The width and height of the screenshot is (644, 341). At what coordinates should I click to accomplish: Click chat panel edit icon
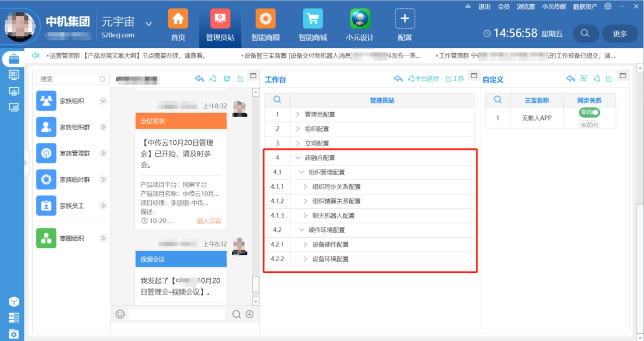point(240,79)
